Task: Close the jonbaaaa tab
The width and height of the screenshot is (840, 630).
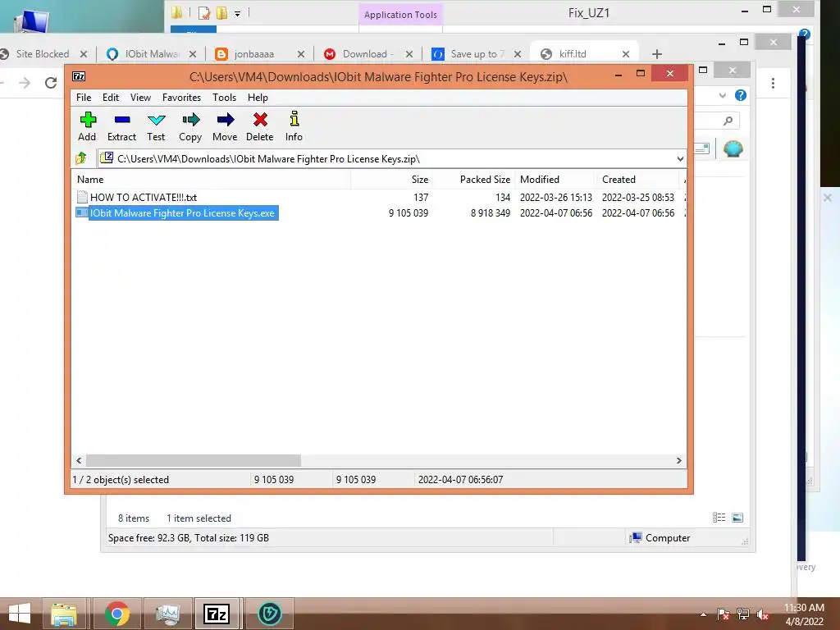Action: point(300,54)
